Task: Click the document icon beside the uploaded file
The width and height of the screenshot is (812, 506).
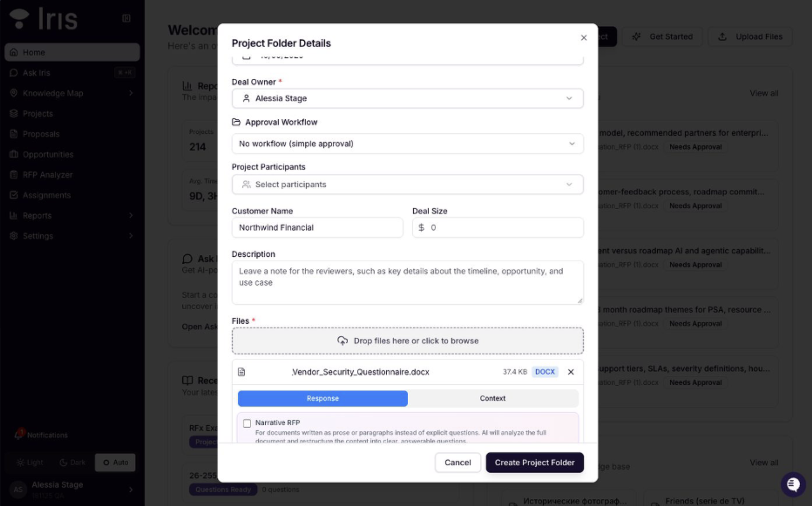Action: pyautogui.click(x=242, y=372)
